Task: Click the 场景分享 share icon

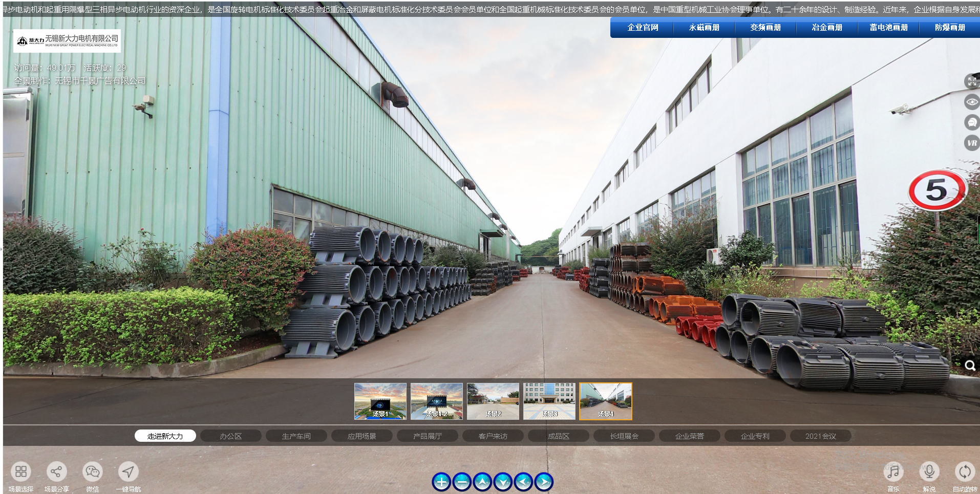Action: (57, 471)
